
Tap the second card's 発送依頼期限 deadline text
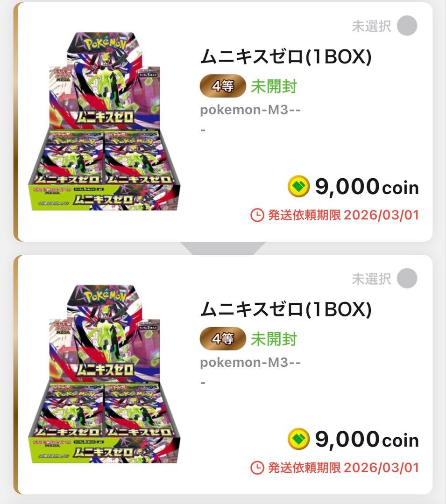click(x=343, y=468)
